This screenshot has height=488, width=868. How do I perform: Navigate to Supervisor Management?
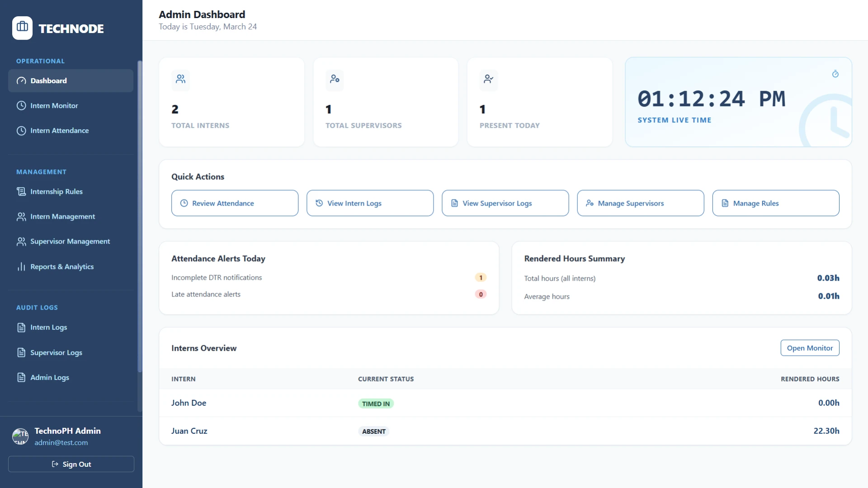[71, 241]
